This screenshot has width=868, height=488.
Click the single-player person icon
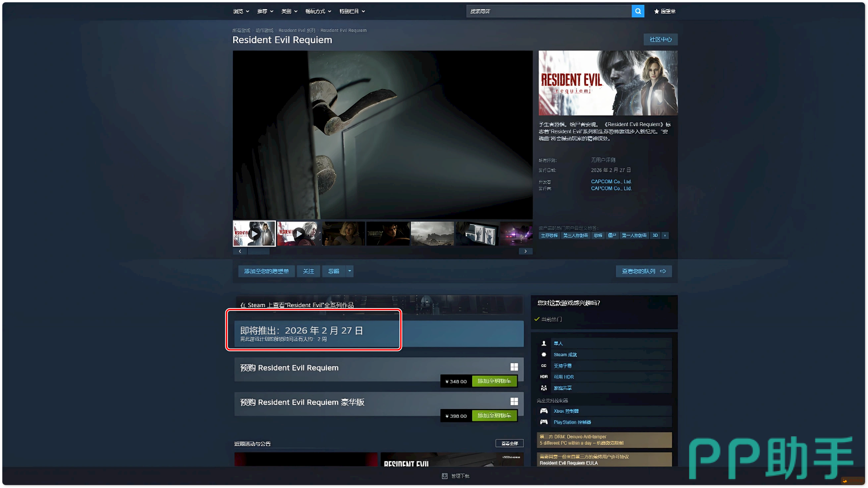click(543, 343)
